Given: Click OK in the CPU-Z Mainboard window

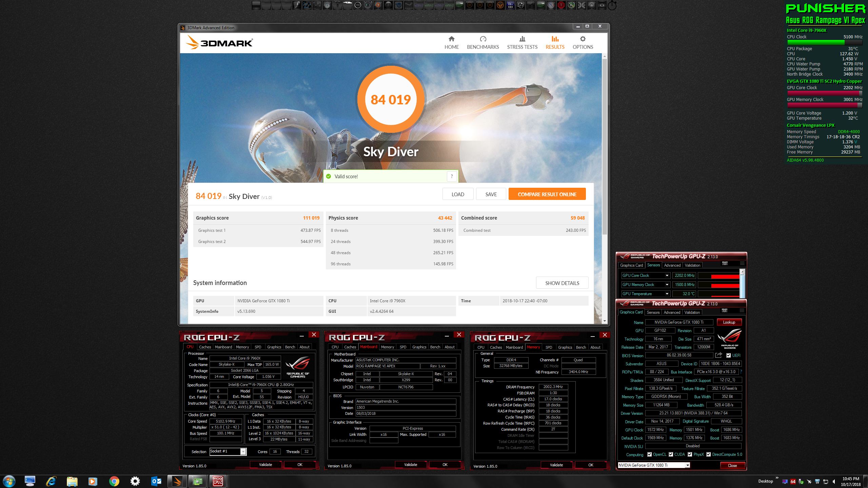Looking at the screenshot, I should 445,465.
